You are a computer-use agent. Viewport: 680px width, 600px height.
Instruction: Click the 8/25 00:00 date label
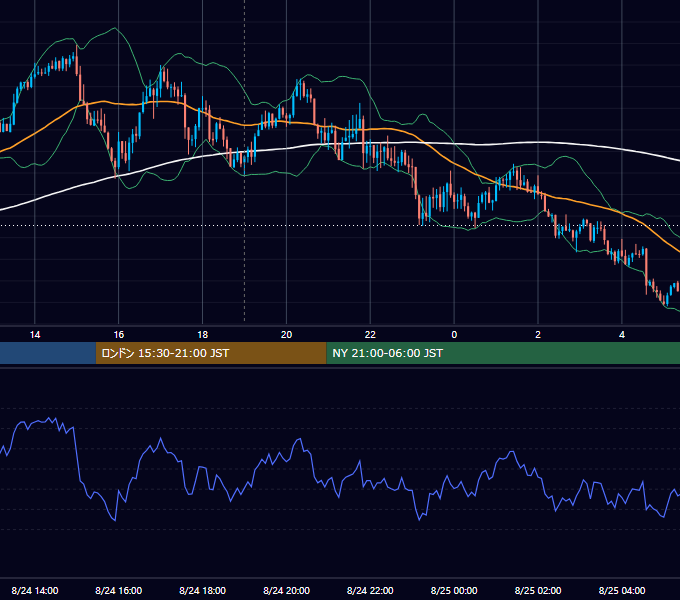pyautogui.click(x=454, y=590)
